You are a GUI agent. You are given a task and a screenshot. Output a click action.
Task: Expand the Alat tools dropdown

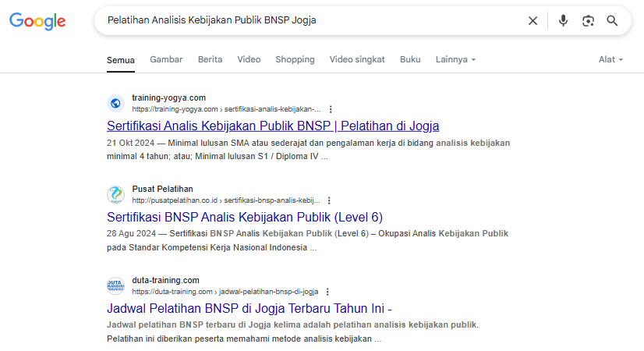pos(610,59)
